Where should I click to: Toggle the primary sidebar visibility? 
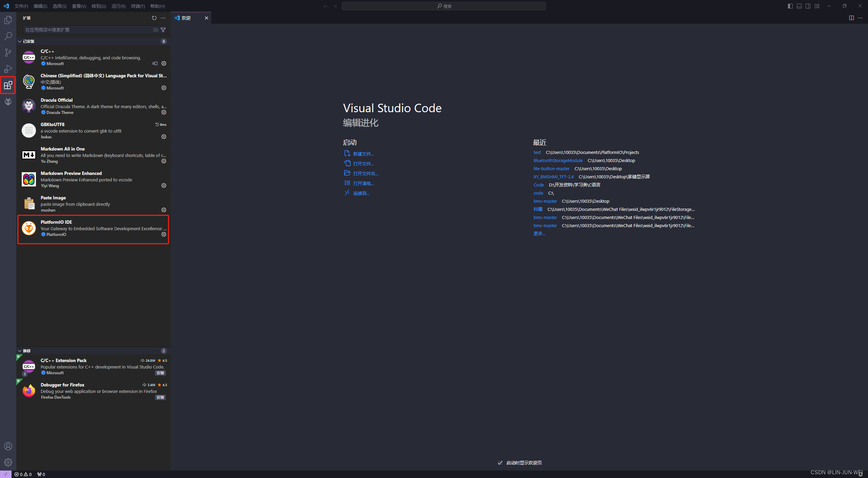coord(790,6)
